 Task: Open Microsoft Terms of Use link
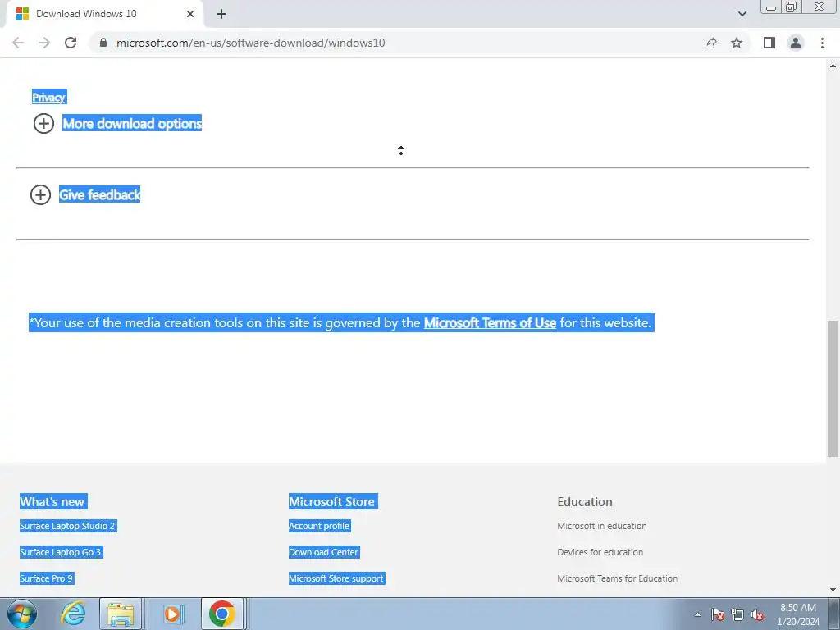[x=490, y=323]
